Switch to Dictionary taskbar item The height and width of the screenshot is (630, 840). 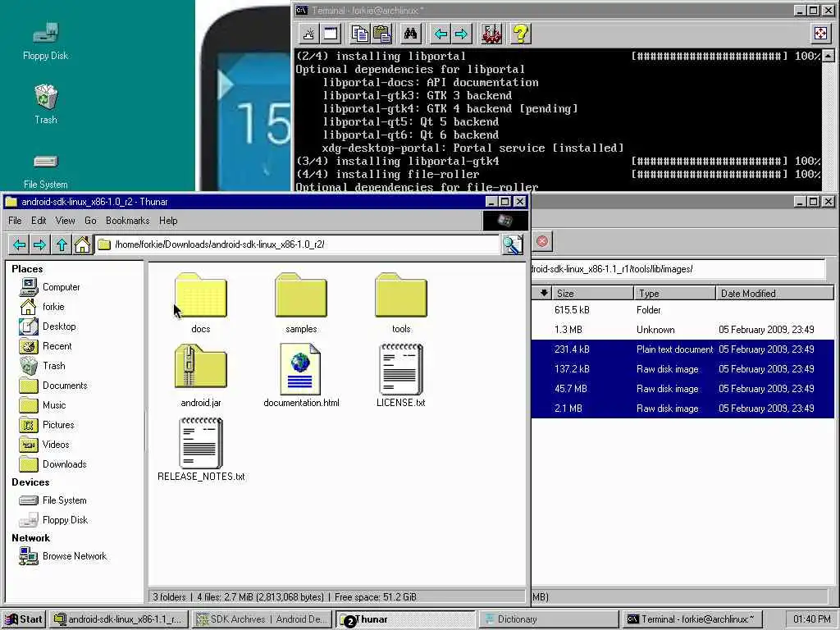click(548, 619)
